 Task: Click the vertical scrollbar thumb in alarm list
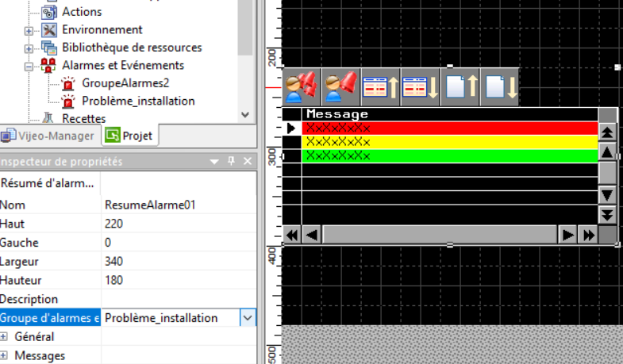(x=607, y=174)
